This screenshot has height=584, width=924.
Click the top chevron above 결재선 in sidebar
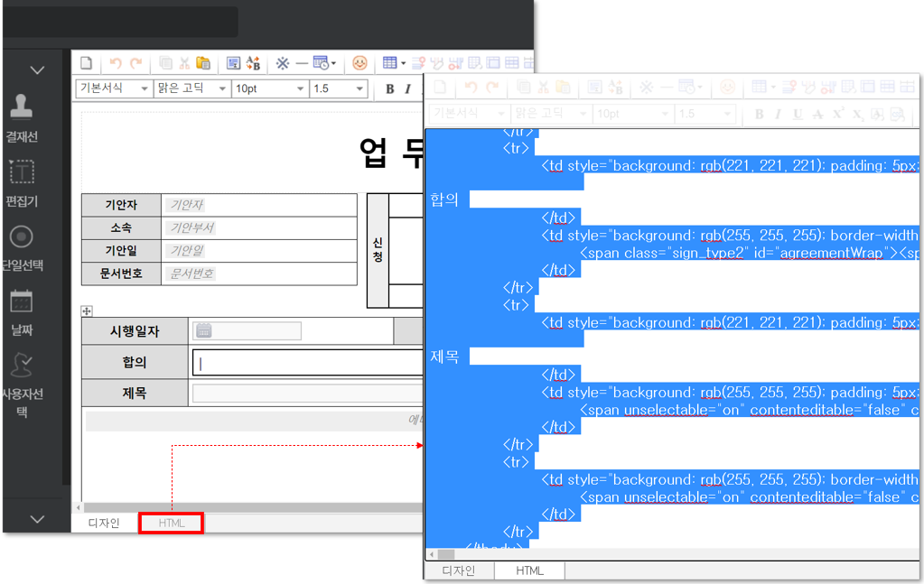click(37, 70)
